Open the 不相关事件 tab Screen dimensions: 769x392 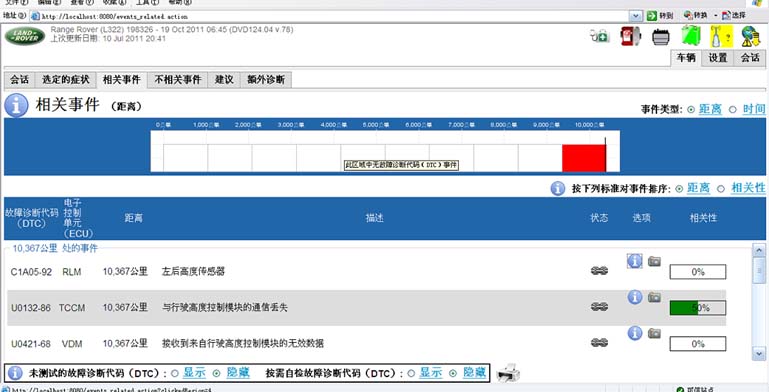pyautogui.click(x=178, y=80)
